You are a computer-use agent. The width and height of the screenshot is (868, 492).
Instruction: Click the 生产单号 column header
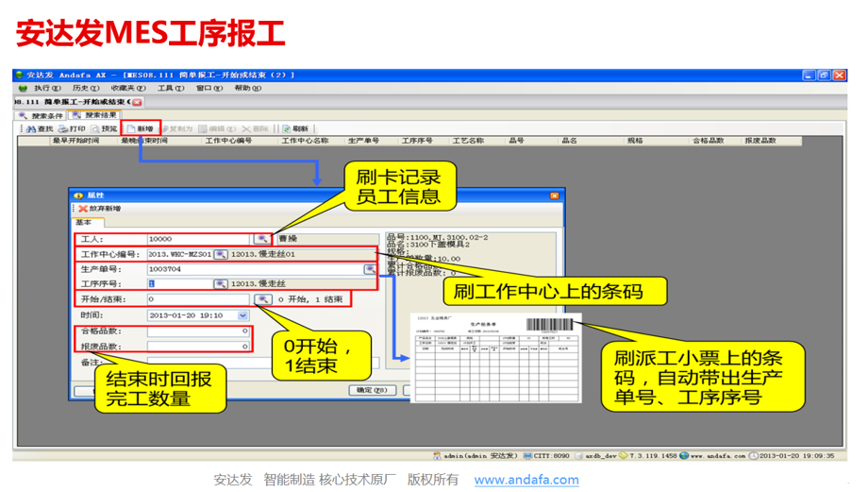click(x=363, y=141)
